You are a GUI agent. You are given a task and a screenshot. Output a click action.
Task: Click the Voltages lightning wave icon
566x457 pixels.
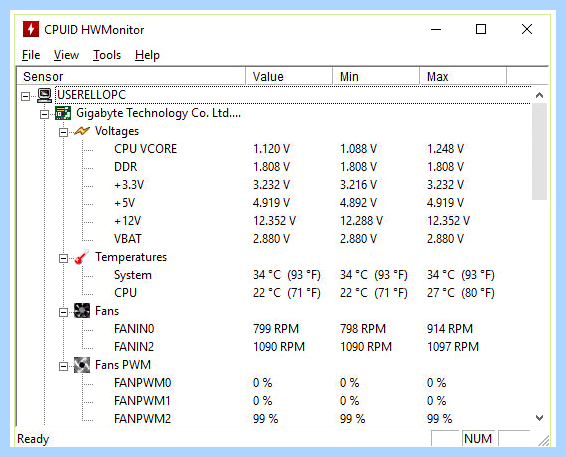82,131
